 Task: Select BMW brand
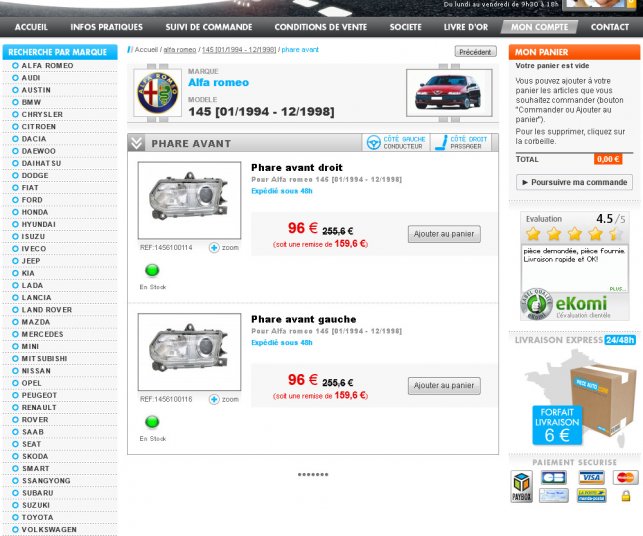(x=31, y=102)
